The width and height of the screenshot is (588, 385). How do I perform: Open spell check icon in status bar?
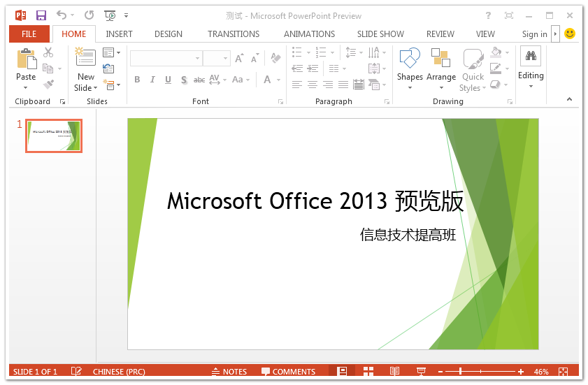(76, 371)
